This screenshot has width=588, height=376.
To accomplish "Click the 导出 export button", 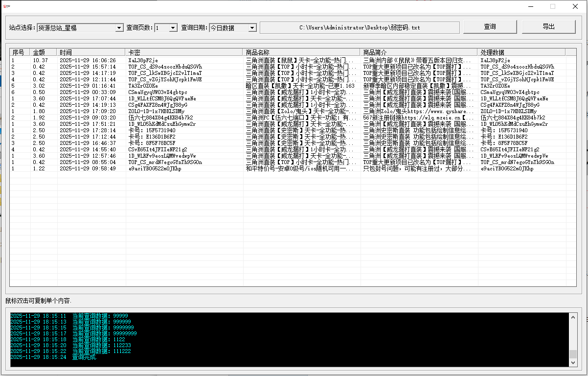I will (548, 27).
